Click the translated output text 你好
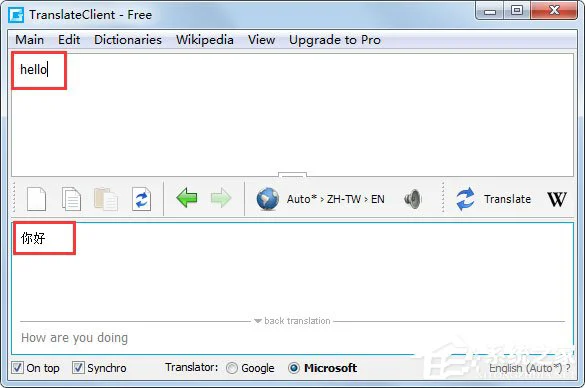This screenshot has width=585, height=388. 33,238
